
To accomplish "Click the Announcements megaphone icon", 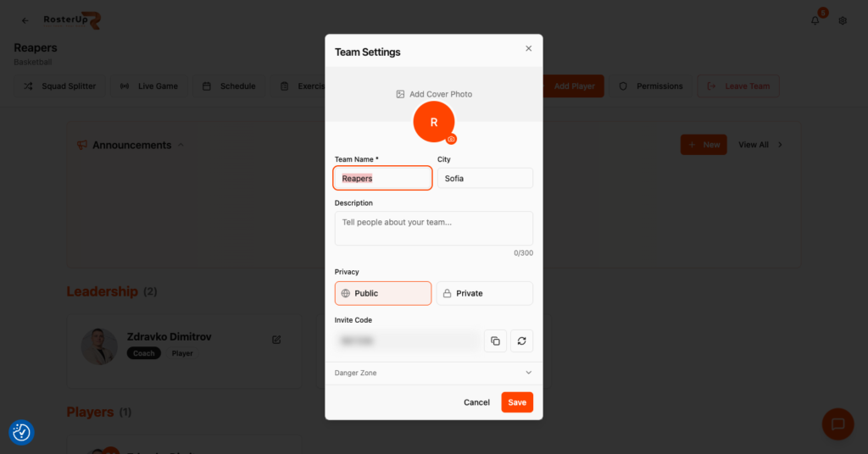I will 82,145.
